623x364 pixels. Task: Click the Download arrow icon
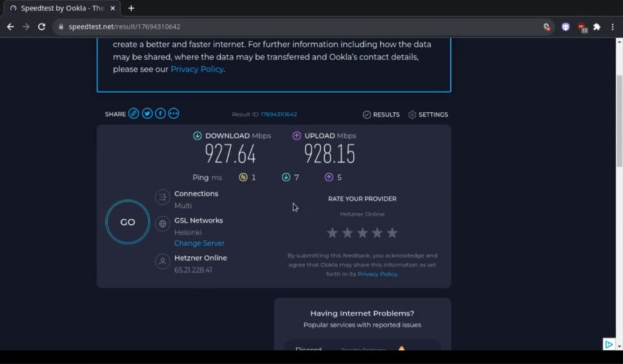point(197,136)
